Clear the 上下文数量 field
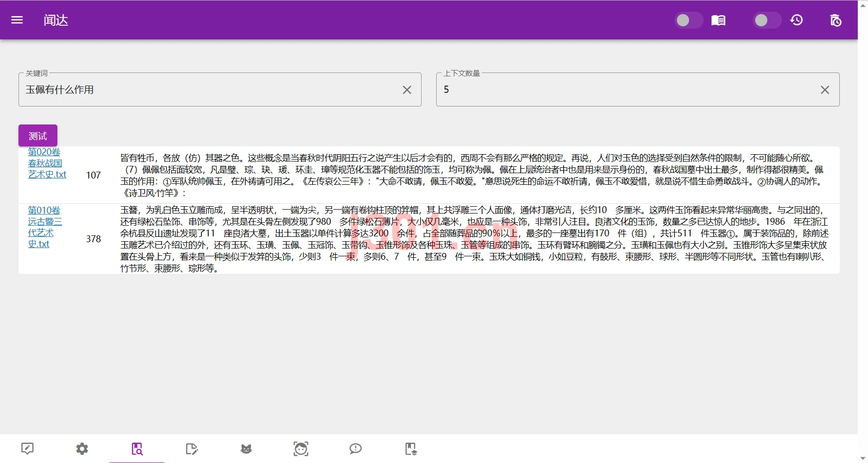This screenshot has width=868, height=463. click(825, 90)
